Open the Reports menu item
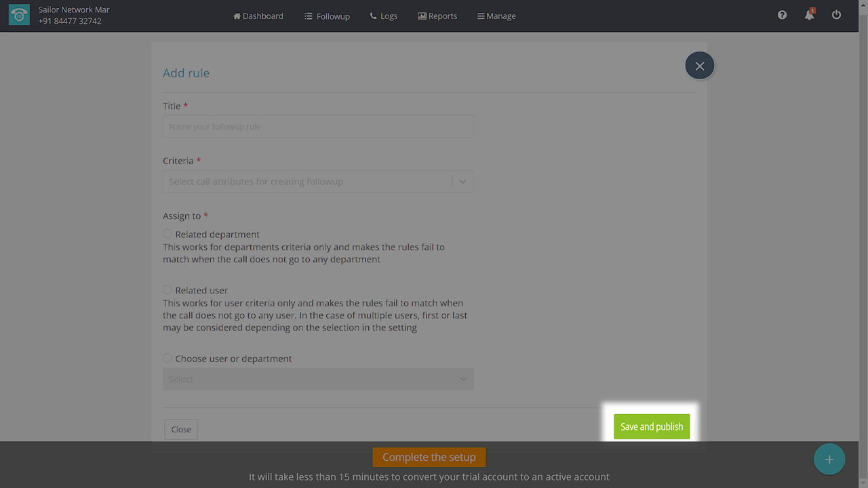 click(x=437, y=16)
